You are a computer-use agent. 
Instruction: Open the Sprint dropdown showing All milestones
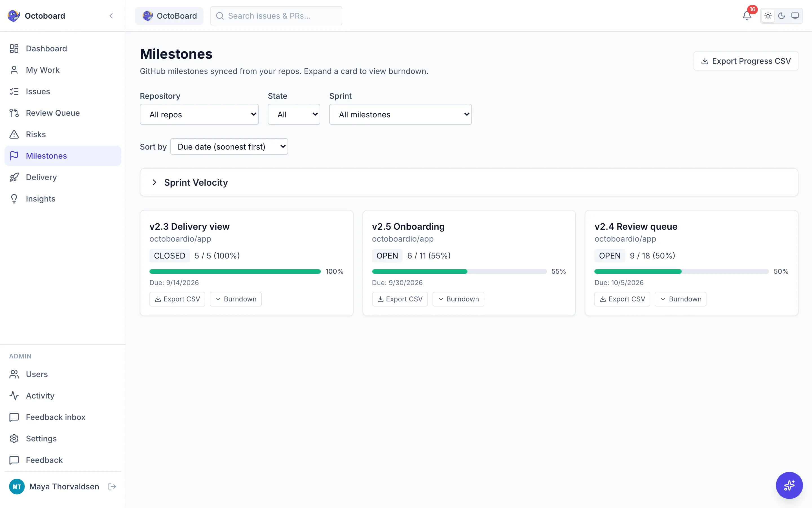coord(400,114)
